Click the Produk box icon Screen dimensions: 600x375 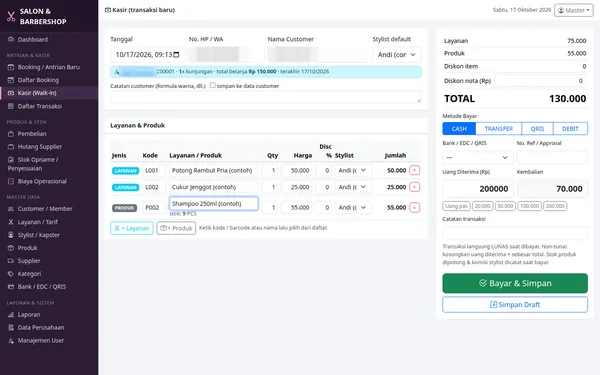tap(11, 248)
